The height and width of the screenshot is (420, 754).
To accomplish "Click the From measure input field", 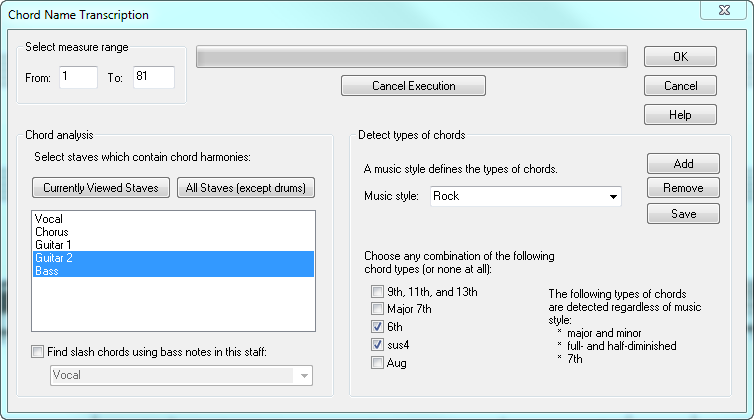I will 78,78.
